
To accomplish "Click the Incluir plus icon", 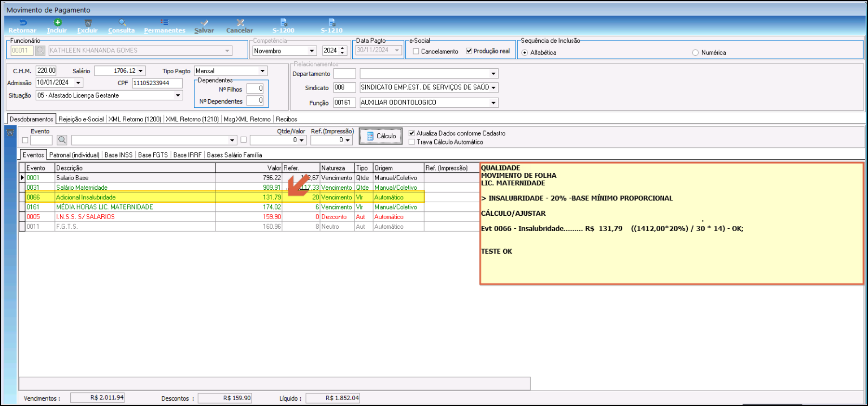I will pyautogui.click(x=57, y=22).
